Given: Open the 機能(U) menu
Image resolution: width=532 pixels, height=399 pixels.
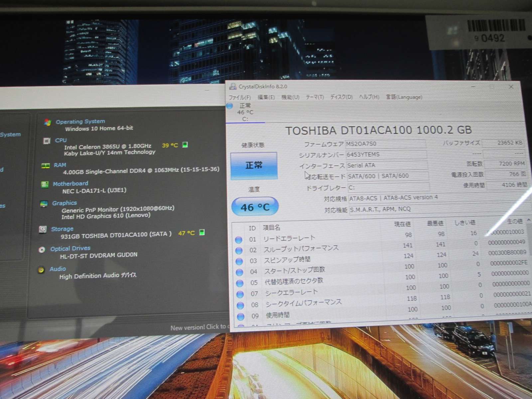Looking at the screenshot, I should tap(290, 97).
